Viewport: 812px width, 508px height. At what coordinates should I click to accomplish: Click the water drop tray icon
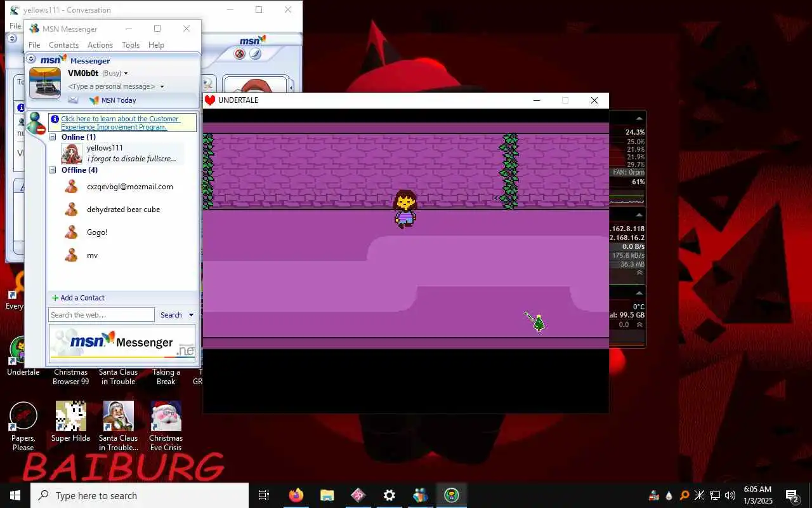pos(669,495)
